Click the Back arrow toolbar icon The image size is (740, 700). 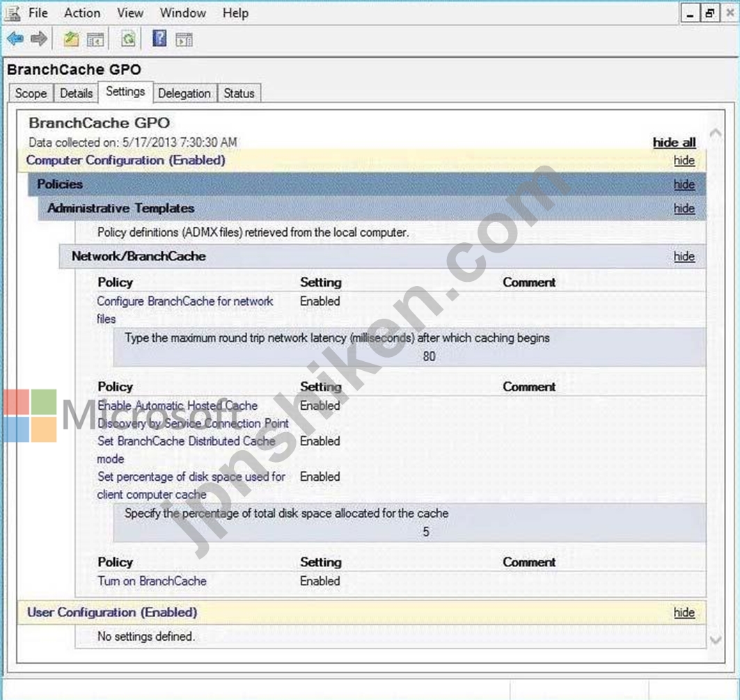click(x=15, y=39)
